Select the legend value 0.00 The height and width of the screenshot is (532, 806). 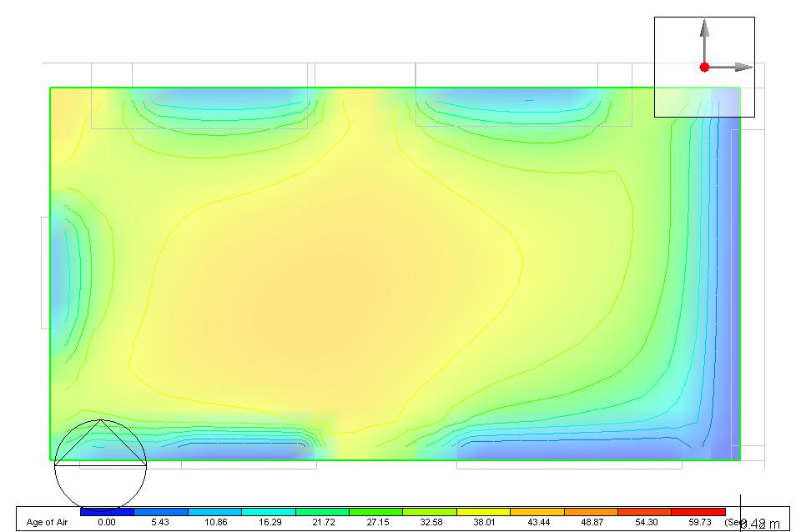click(x=107, y=522)
